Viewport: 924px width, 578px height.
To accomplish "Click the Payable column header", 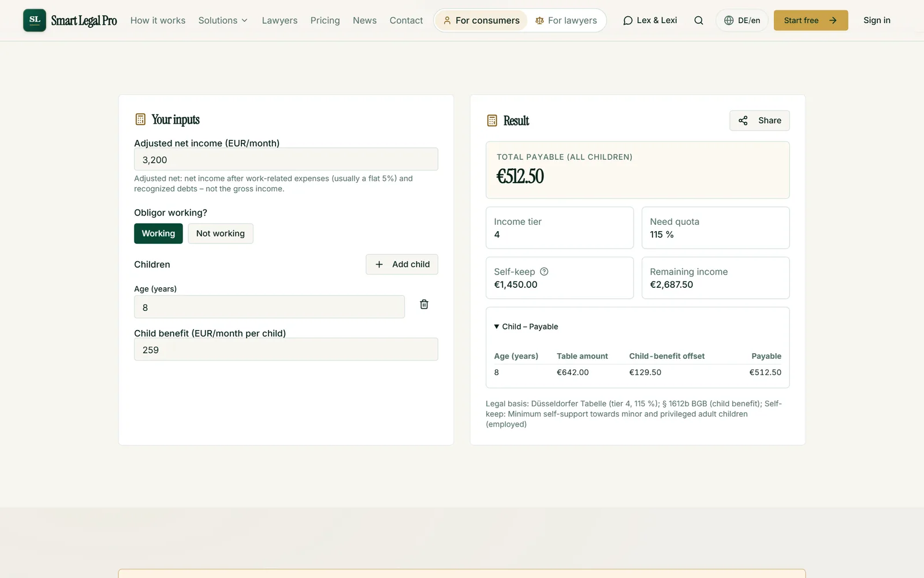I will 766,356.
